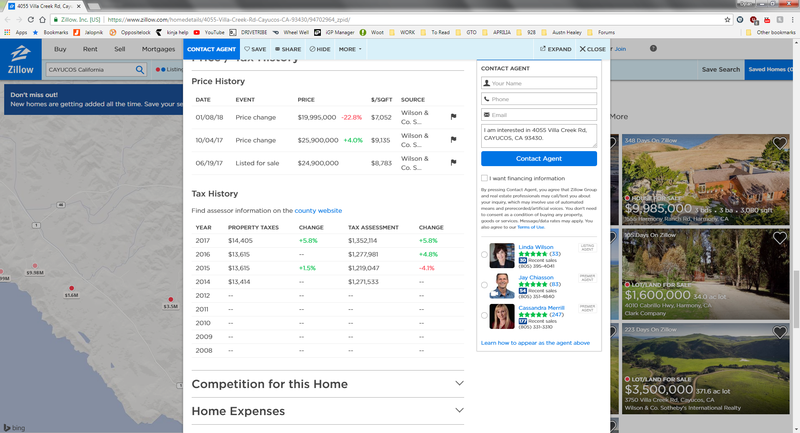Open the GTO bookmarks folder
This screenshot has height=433, width=800.
[466, 32]
